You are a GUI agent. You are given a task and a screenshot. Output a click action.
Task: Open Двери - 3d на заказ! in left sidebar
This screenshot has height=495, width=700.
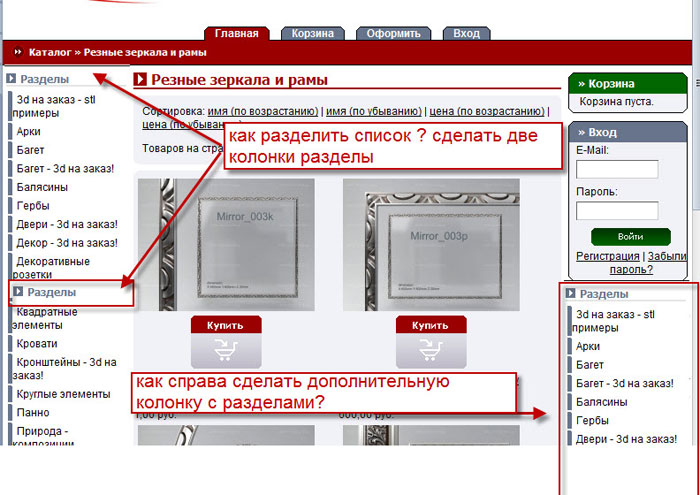click(67, 225)
